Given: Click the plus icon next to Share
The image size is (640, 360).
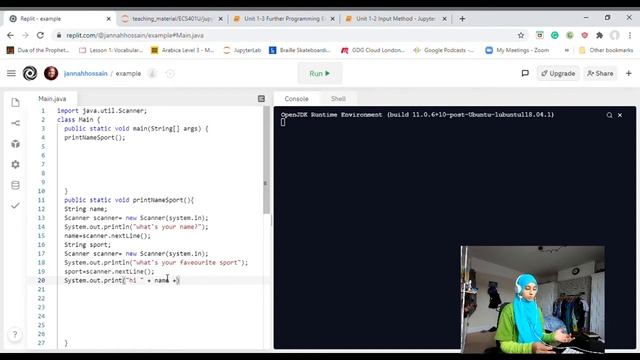Looking at the screenshot, I should pos(629,73).
